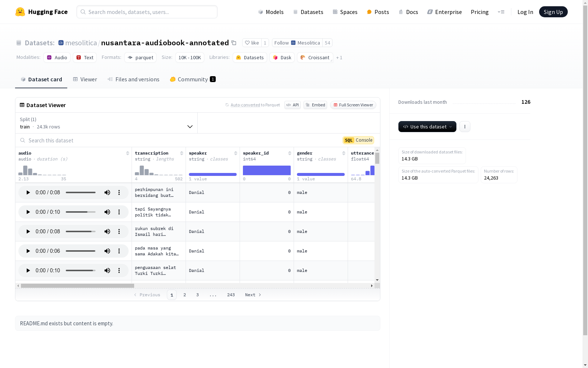This screenshot has height=368, width=588.
Task: Click the Hugging Face logo icon
Action: tap(20, 12)
